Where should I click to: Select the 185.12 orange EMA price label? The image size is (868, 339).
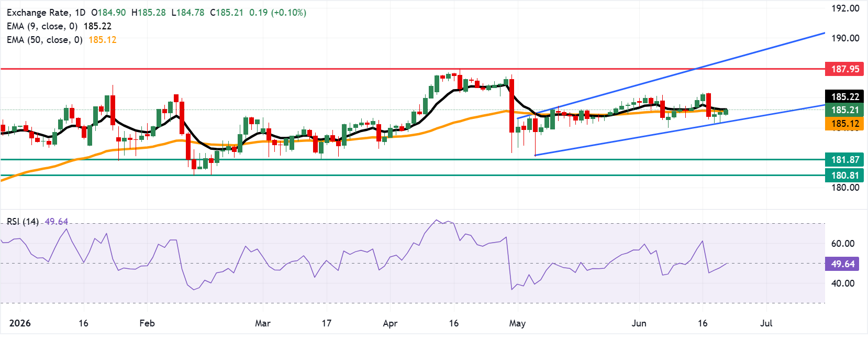coord(845,124)
